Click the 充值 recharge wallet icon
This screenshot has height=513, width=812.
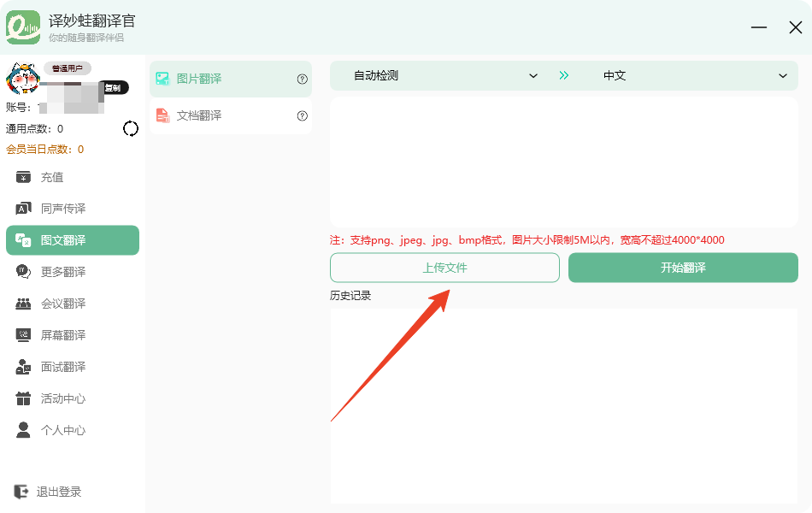click(24, 177)
